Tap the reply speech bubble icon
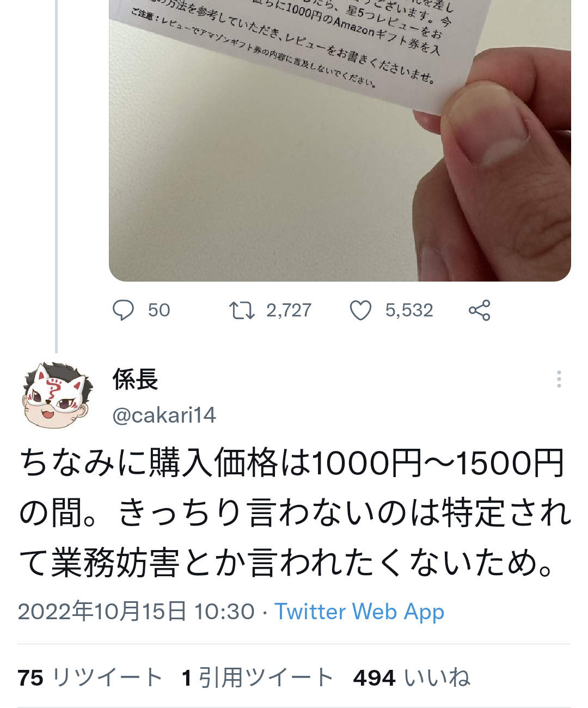The image size is (588, 708). [123, 310]
